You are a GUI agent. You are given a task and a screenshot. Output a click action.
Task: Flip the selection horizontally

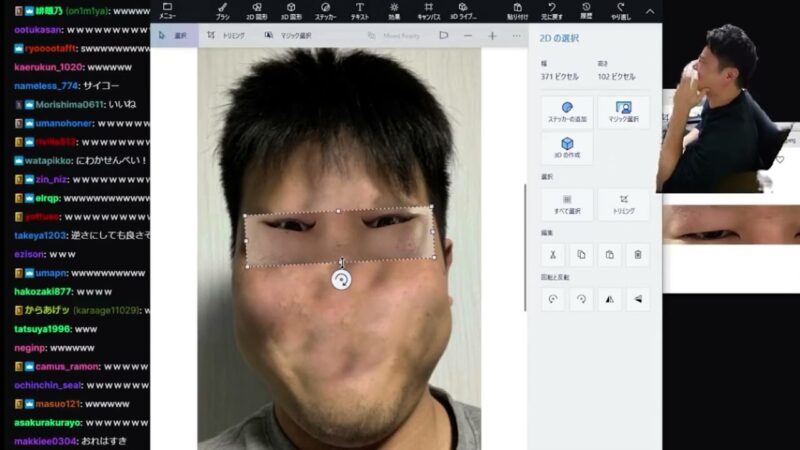click(x=610, y=299)
